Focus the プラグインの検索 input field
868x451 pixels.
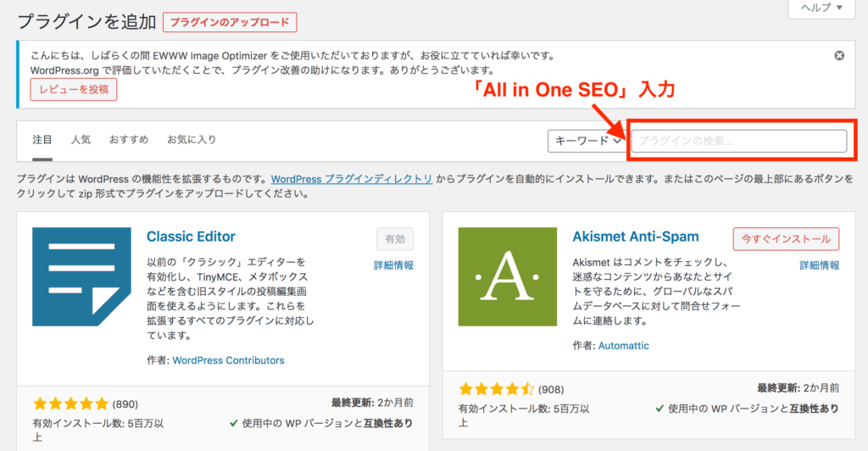(x=739, y=141)
